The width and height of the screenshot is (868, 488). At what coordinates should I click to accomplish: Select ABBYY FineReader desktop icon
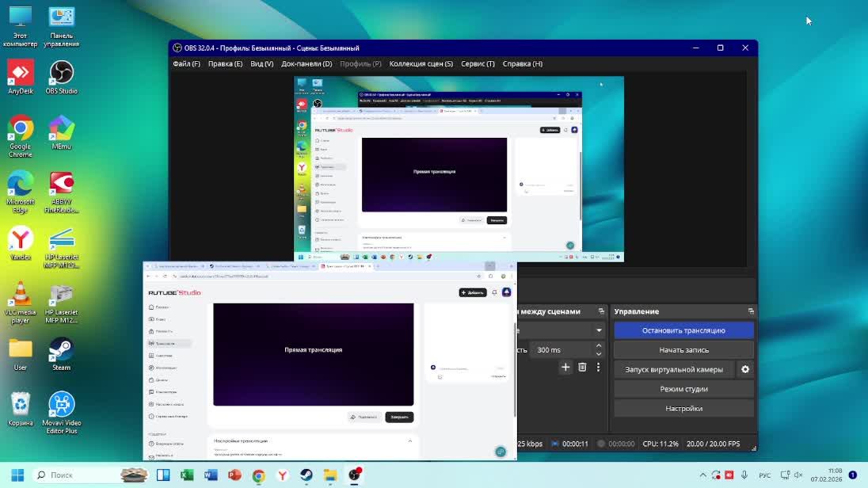coord(62,192)
